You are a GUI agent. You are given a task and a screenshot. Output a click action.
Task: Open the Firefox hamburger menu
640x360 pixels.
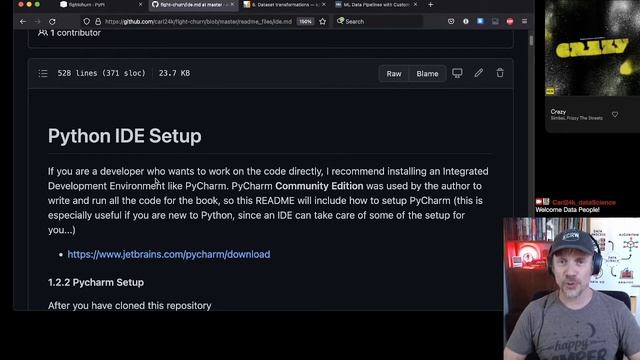click(524, 22)
